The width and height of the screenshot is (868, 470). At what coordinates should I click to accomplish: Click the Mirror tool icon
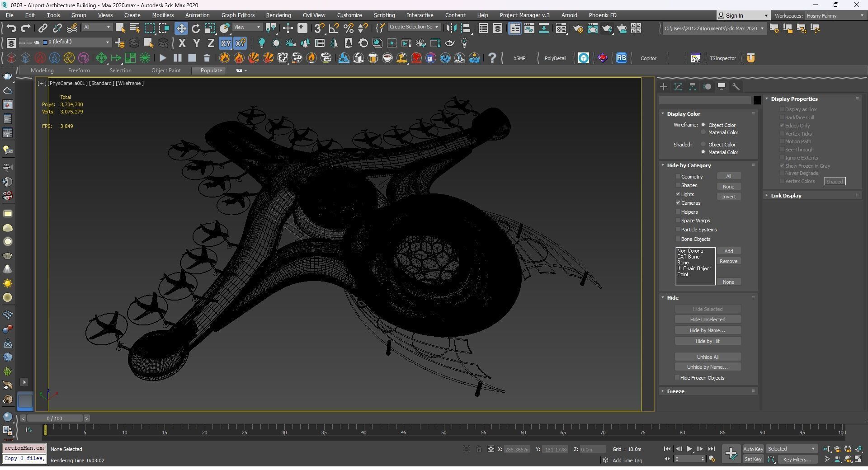451,28
